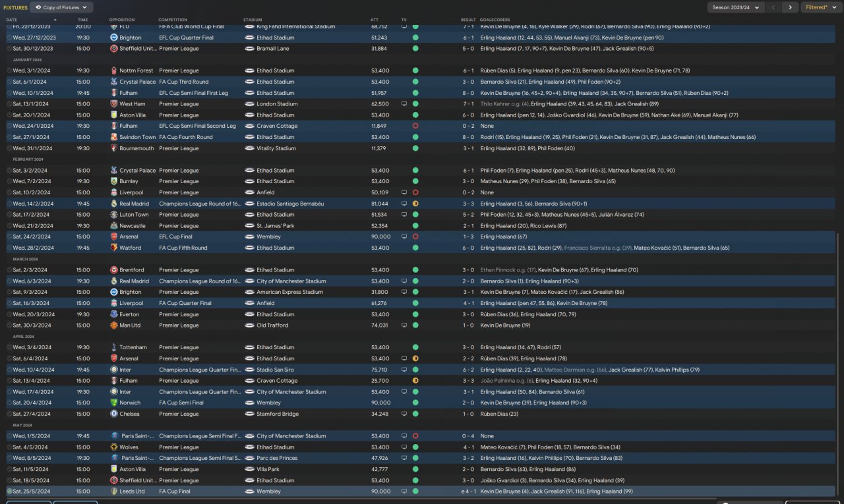Click the Chelsea club badge
The image size is (844, 504).
(x=114, y=414)
